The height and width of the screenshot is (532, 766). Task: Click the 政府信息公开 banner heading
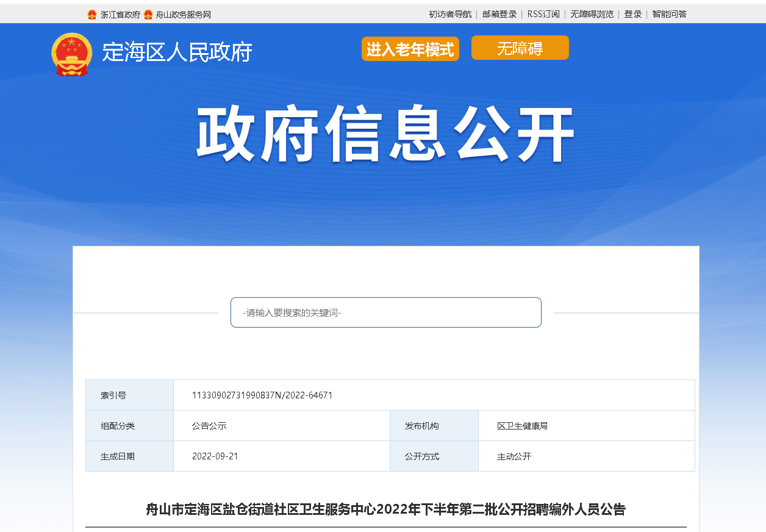click(385, 134)
